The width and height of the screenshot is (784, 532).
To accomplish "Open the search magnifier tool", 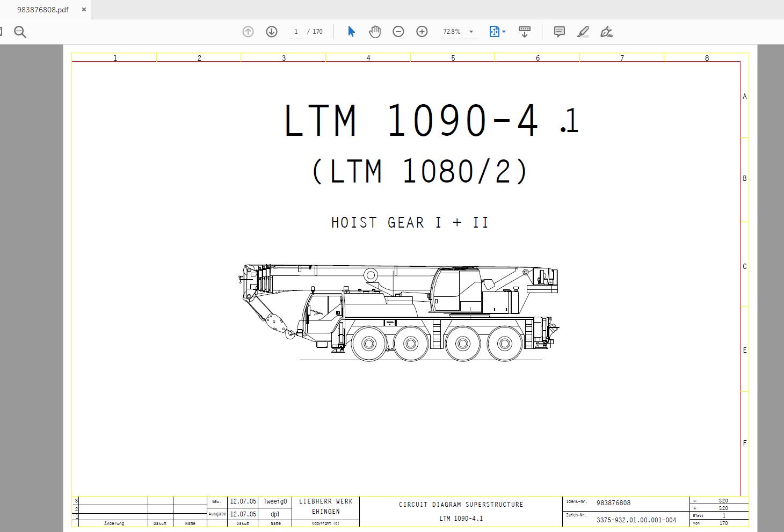I will 20,32.
